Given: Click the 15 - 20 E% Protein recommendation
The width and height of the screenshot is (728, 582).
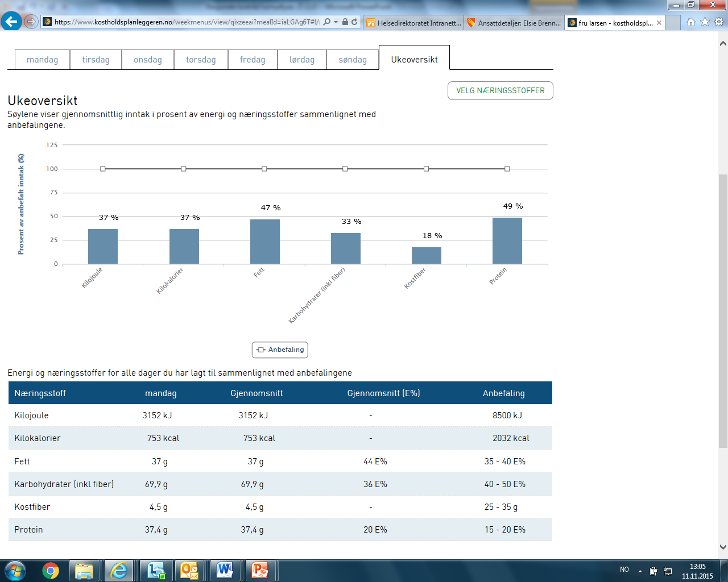Looking at the screenshot, I should [x=505, y=530].
